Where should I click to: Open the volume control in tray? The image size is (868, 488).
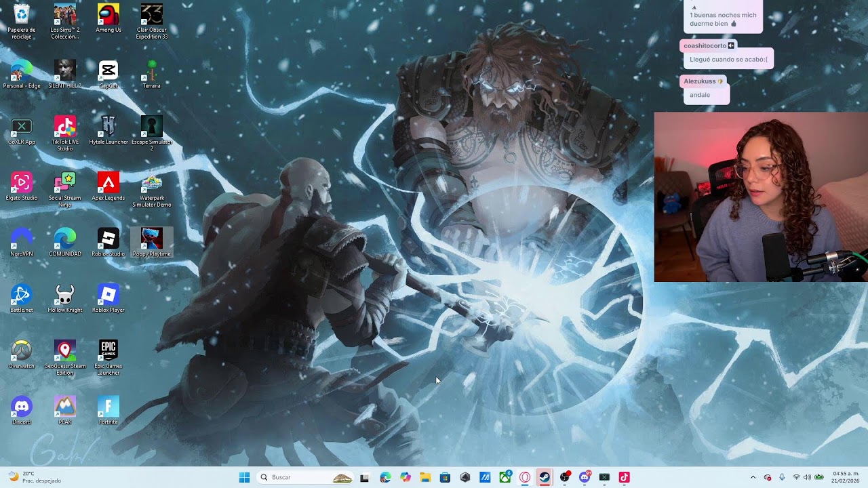(807, 477)
